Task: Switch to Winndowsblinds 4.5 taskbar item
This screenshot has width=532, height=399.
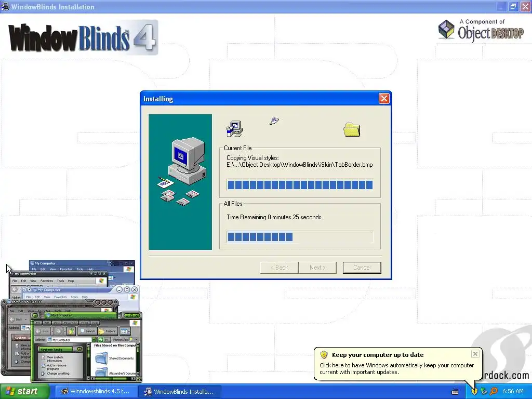Action: pyautogui.click(x=96, y=392)
